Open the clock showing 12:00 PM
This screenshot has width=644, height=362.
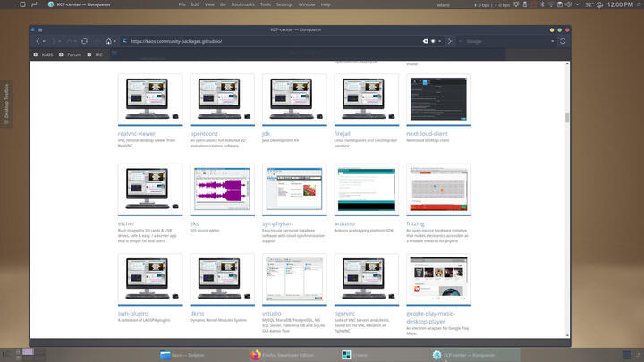click(x=620, y=4)
